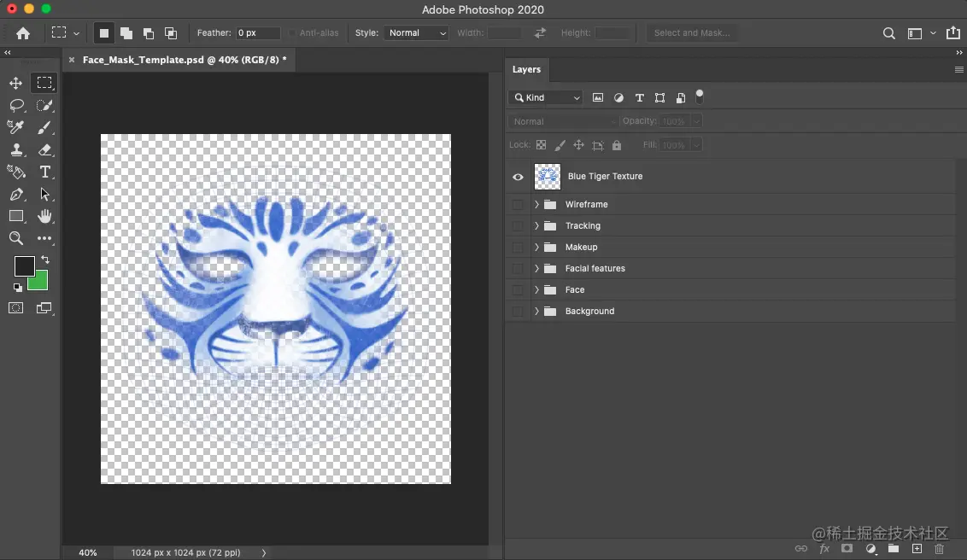Filter layers by pixel layers icon
The height and width of the screenshot is (560, 967).
click(x=598, y=97)
